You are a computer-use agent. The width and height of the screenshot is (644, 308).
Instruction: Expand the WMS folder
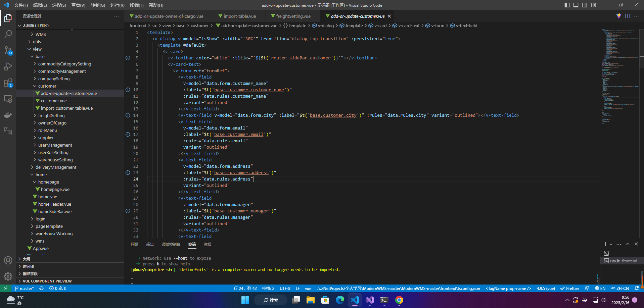[x=70, y=34]
